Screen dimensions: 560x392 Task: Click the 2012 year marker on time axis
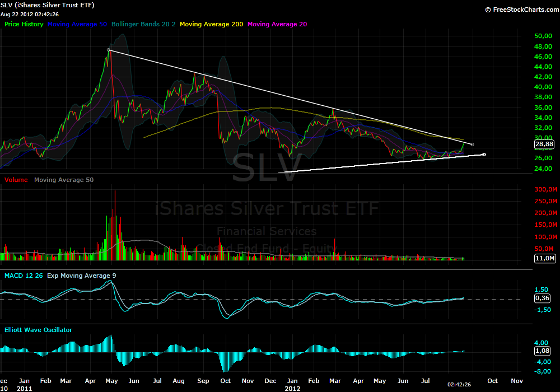(292, 388)
